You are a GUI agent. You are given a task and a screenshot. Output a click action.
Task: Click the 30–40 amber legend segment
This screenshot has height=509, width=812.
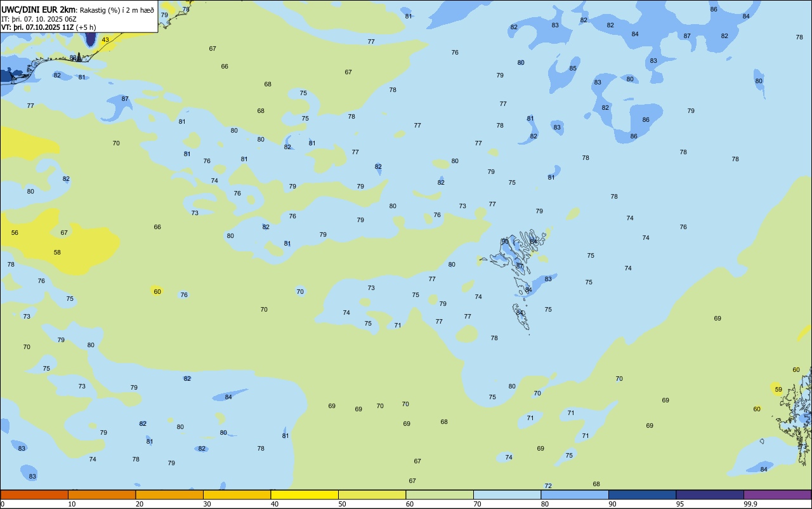click(237, 494)
